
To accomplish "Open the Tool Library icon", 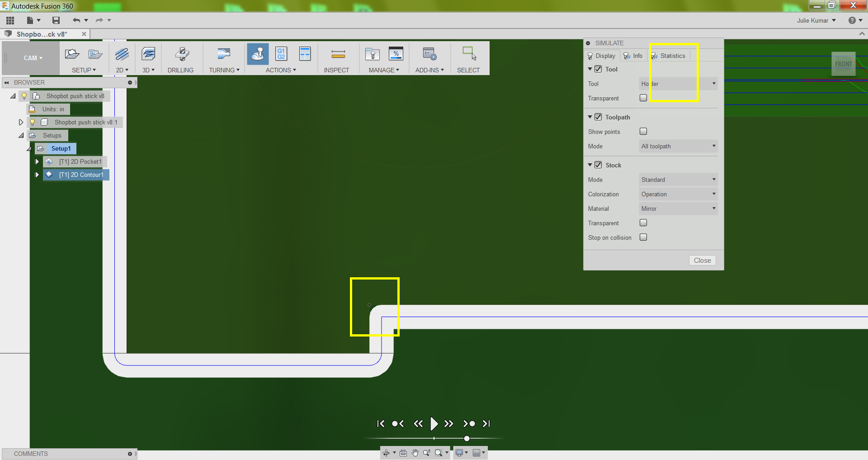I will (373, 54).
